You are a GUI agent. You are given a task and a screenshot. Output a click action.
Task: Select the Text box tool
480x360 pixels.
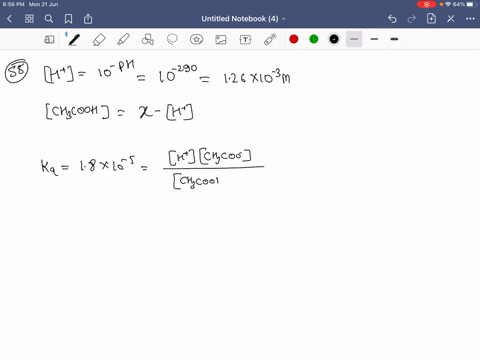pos(245,40)
